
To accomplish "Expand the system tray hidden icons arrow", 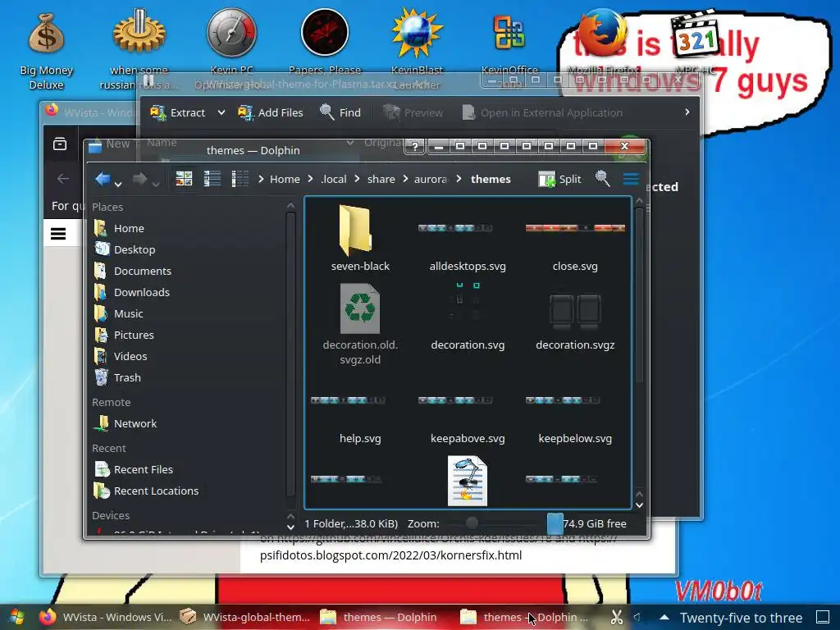I will coord(664,617).
